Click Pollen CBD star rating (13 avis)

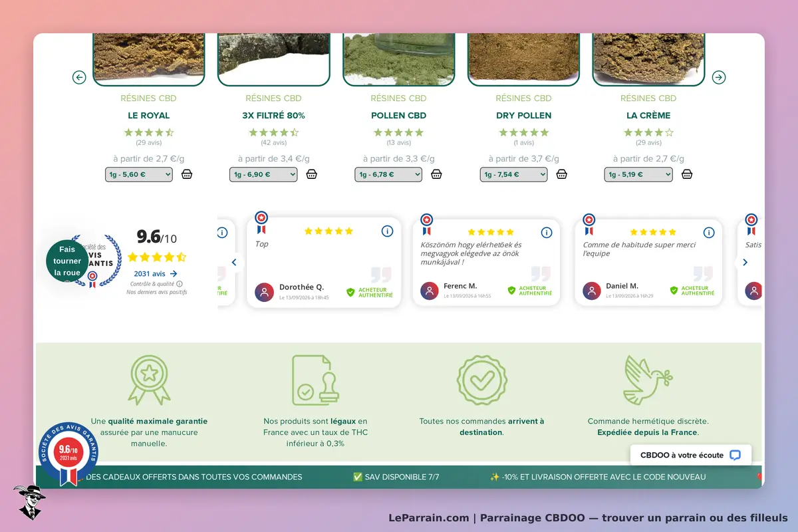(398, 132)
